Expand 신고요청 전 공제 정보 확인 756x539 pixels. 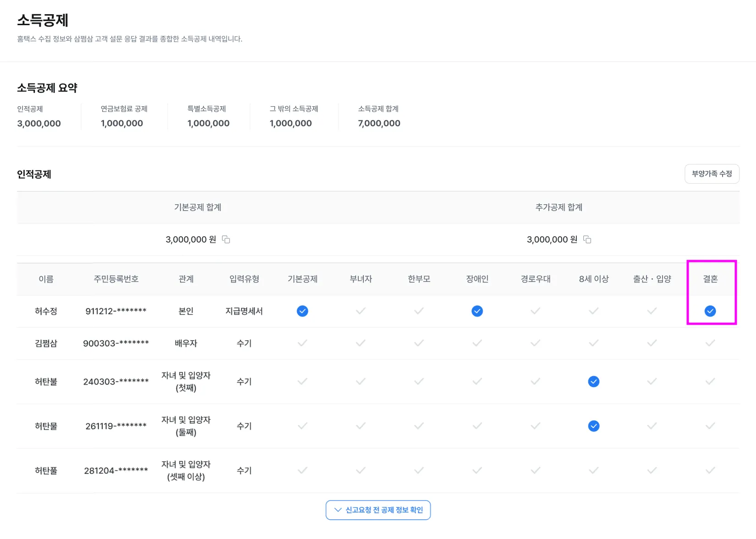pos(378,510)
